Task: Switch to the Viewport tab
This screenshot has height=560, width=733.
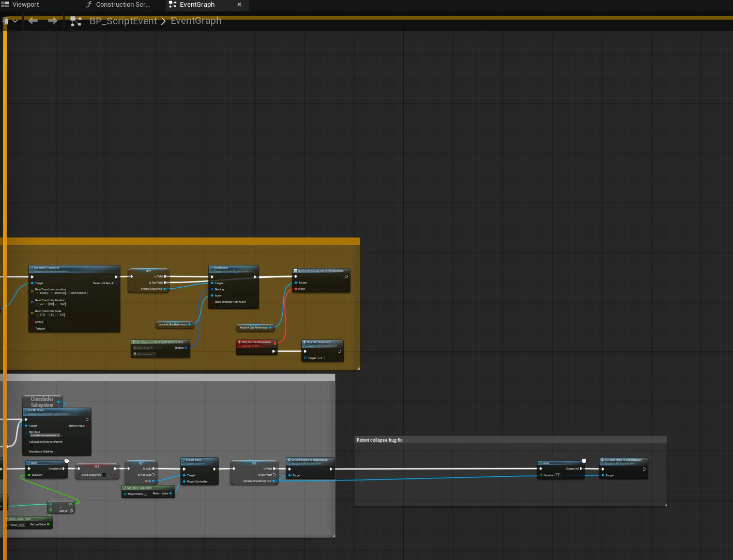Action: tap(20, 5)
